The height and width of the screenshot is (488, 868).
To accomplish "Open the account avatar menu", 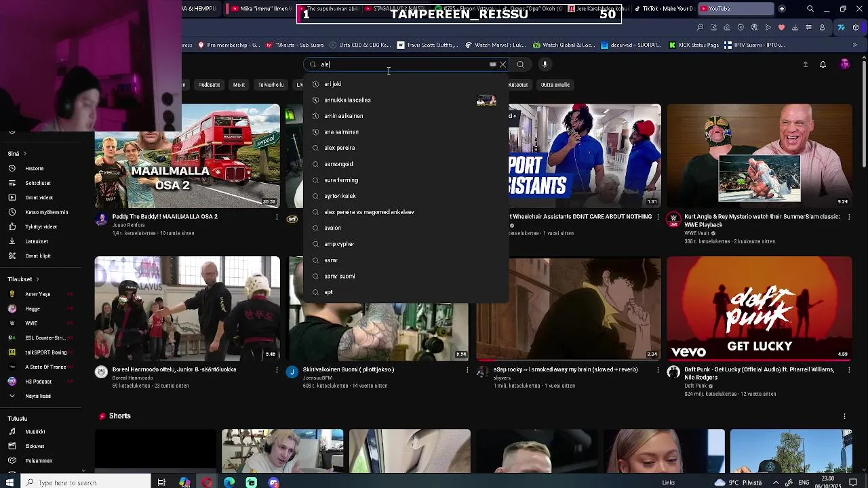I will coord(844,64).
